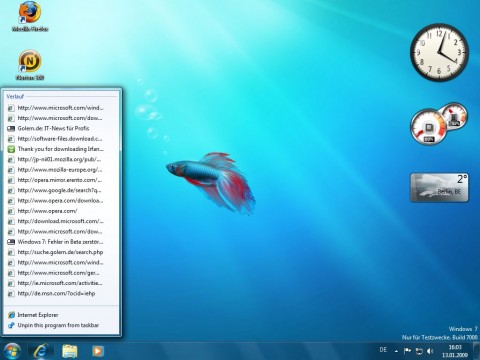Click the taskbar clock showing 13.01.2009
The image size is (480, 360).
(455, 351)
